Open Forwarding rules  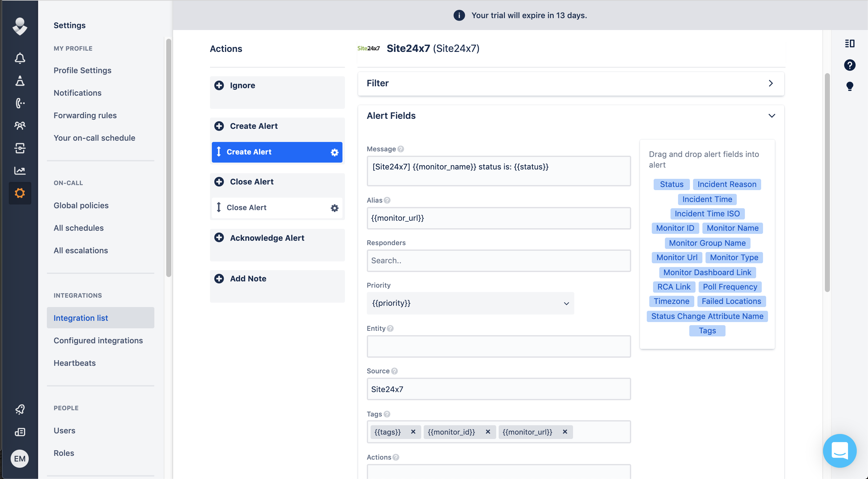(x=85, y=115)
